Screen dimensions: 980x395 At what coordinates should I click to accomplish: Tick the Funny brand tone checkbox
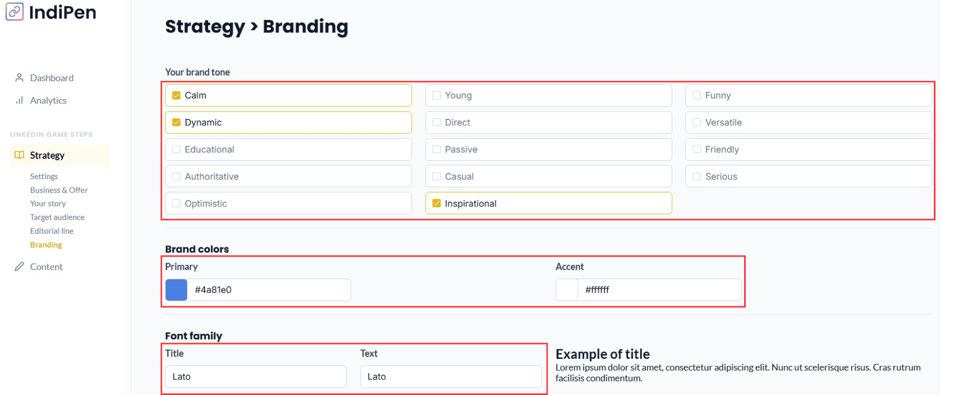696,95
